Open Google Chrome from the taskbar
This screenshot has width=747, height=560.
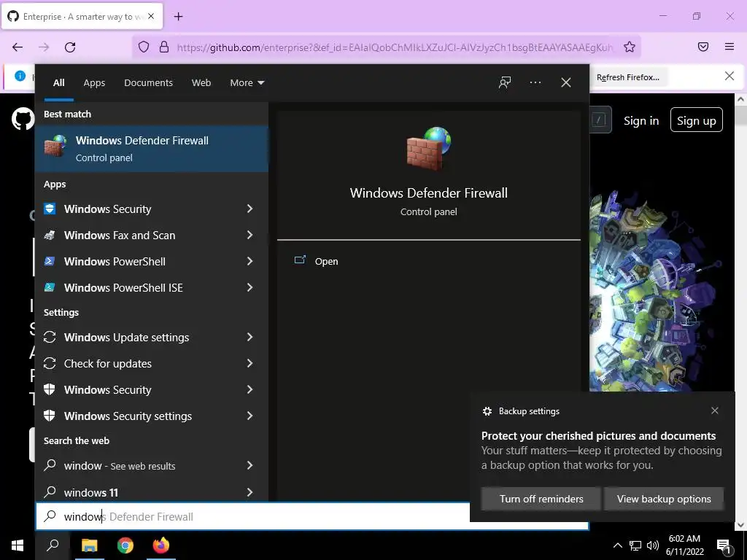(x=125, y=545)
